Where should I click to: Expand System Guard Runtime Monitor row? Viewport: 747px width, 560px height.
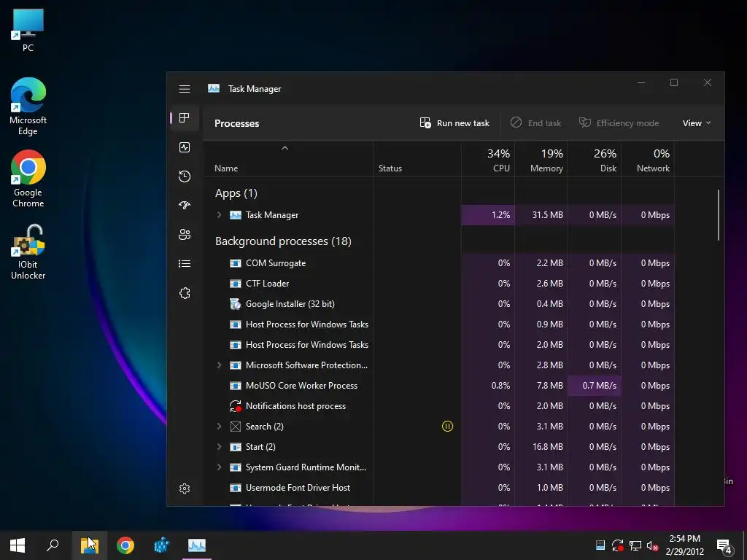(219, 467)
